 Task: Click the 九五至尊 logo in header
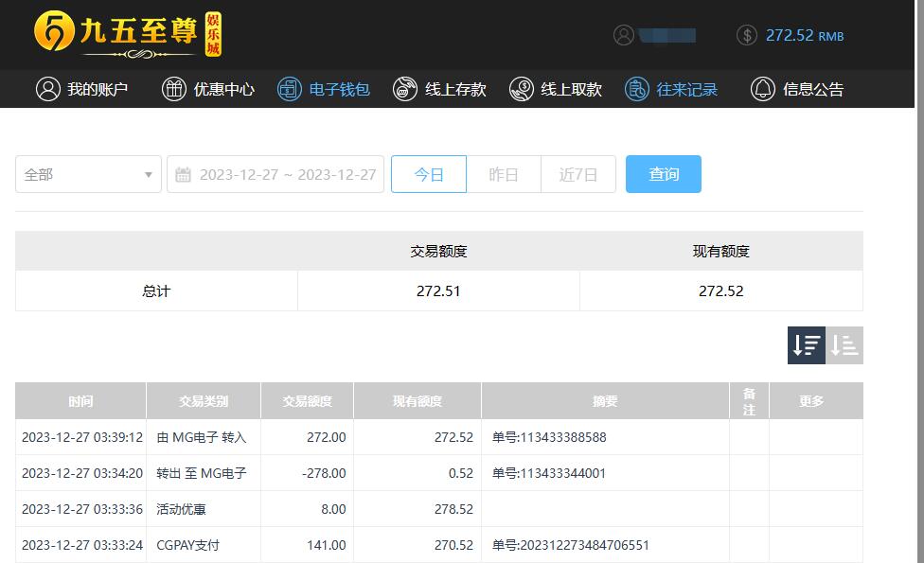tap(127, 35)
